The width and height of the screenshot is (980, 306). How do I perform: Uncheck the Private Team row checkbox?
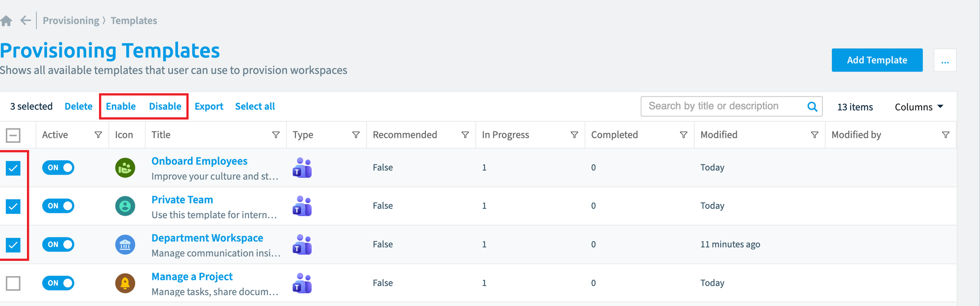13,206
